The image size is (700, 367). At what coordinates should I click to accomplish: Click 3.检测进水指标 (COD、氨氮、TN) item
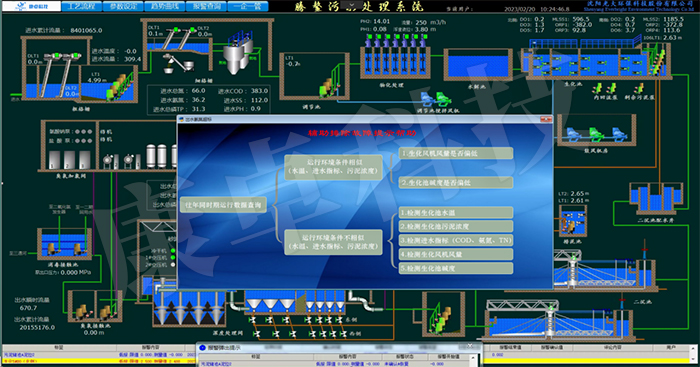[x=456, y=240]
